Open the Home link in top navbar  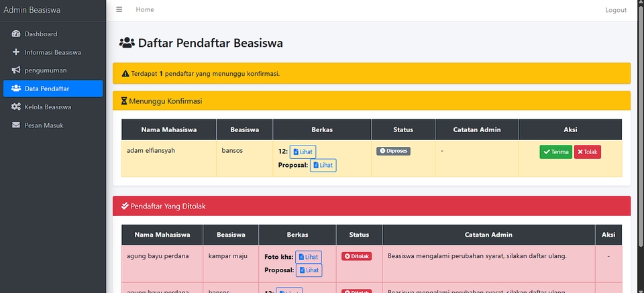[144, 10]
